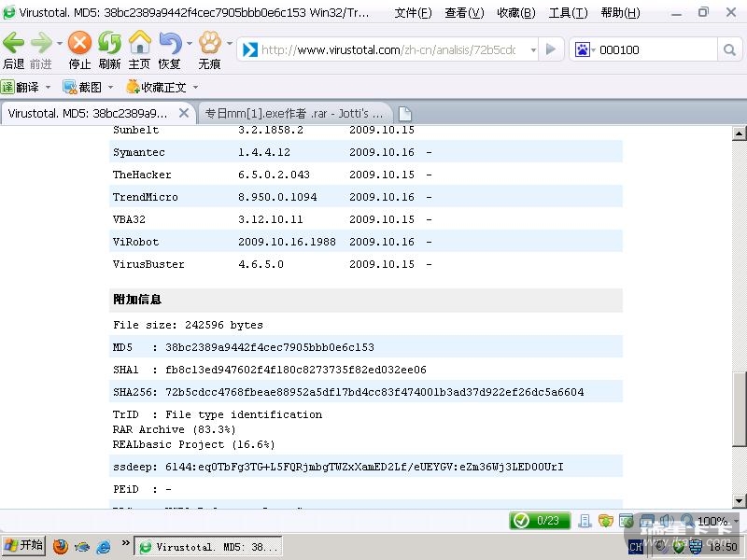This screenshot has width=747, height=560.
Task: Open the 查看(V) menu
Action: [464, 13]
